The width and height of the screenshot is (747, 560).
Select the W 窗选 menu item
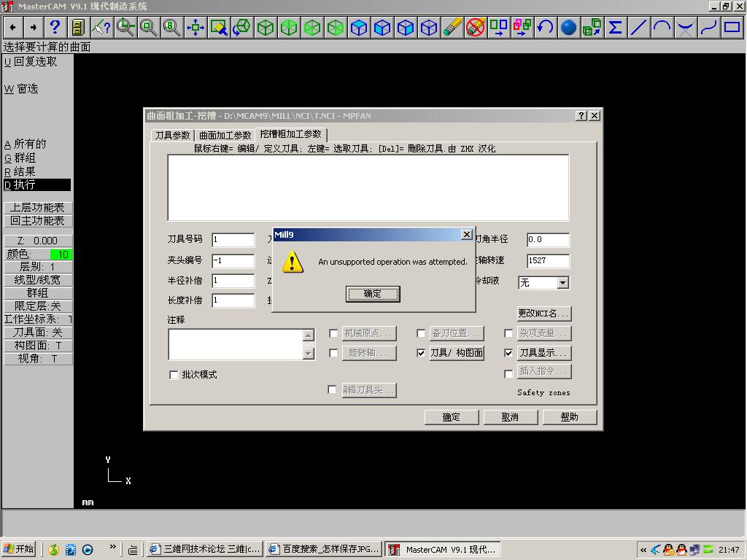point(21,89)
